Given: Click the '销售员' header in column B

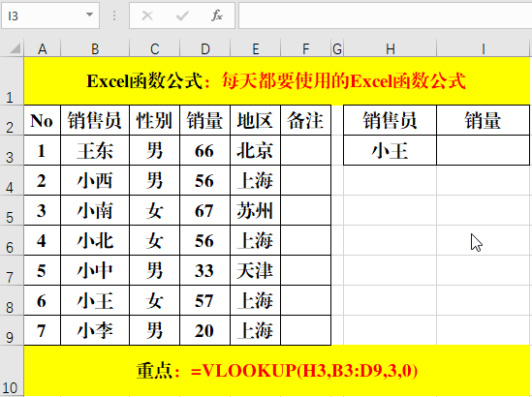Looking at the screenshot, I should pyautogui.click(x=95, y=120).
